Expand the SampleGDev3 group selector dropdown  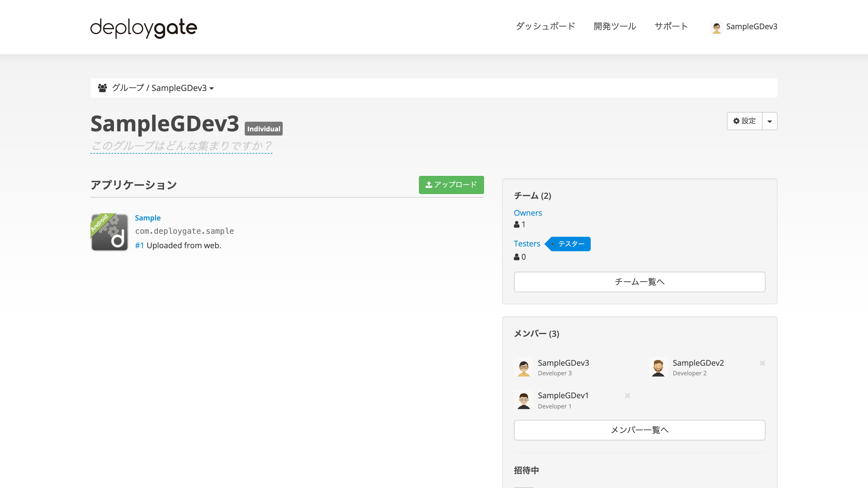pyautogui.click(x=212, y=88)
